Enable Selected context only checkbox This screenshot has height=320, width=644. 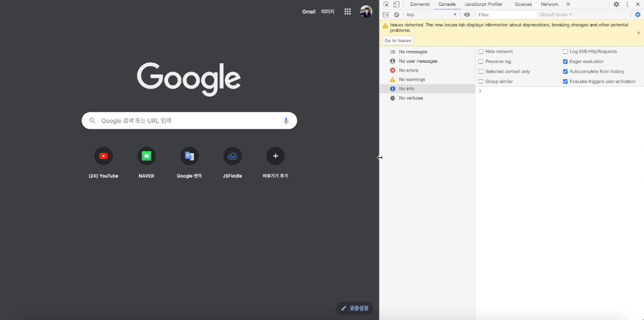481,72
